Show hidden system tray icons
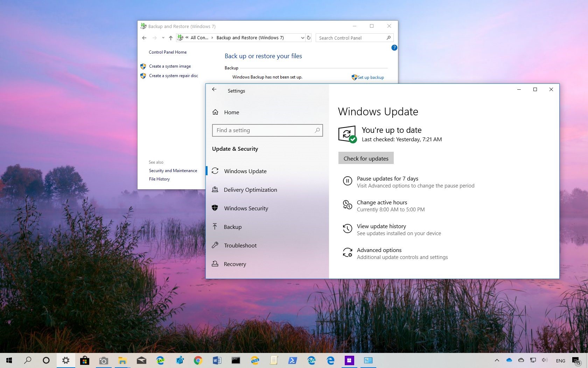This screenshot has width=588, height=368. pos(497,360)
